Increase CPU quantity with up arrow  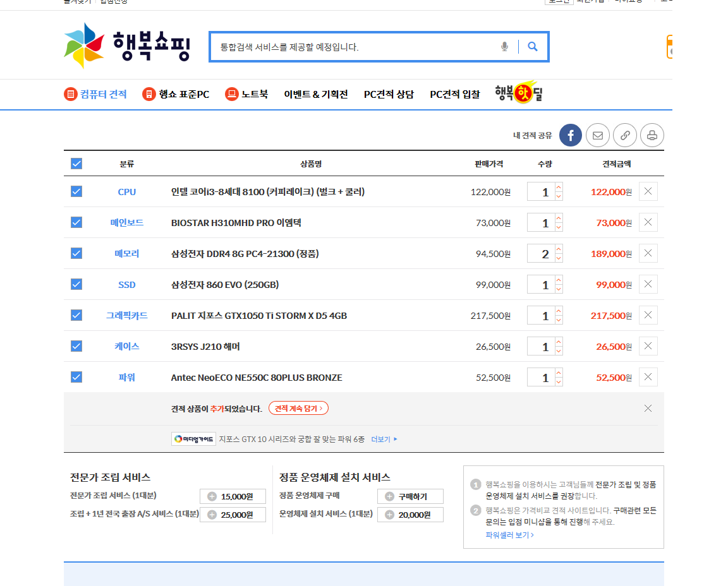559,187
